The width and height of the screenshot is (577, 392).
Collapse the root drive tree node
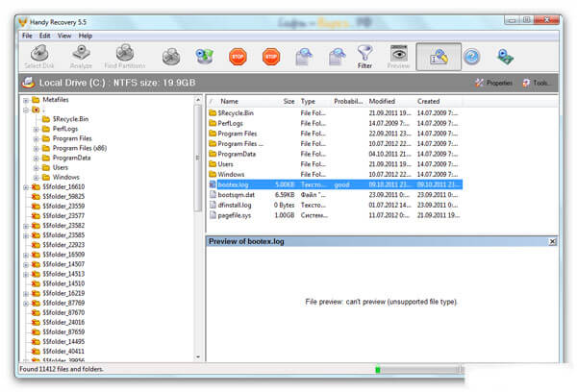(x=26, y=110)
